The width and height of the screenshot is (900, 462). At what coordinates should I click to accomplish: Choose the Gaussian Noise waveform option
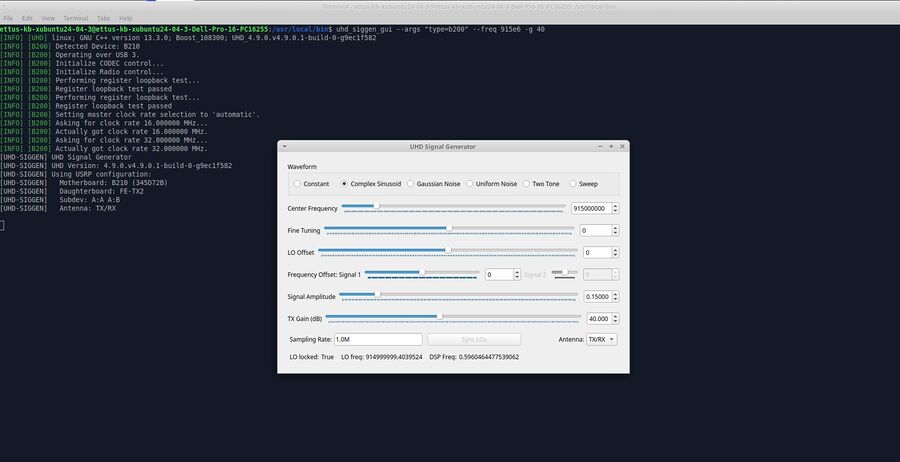433,184
